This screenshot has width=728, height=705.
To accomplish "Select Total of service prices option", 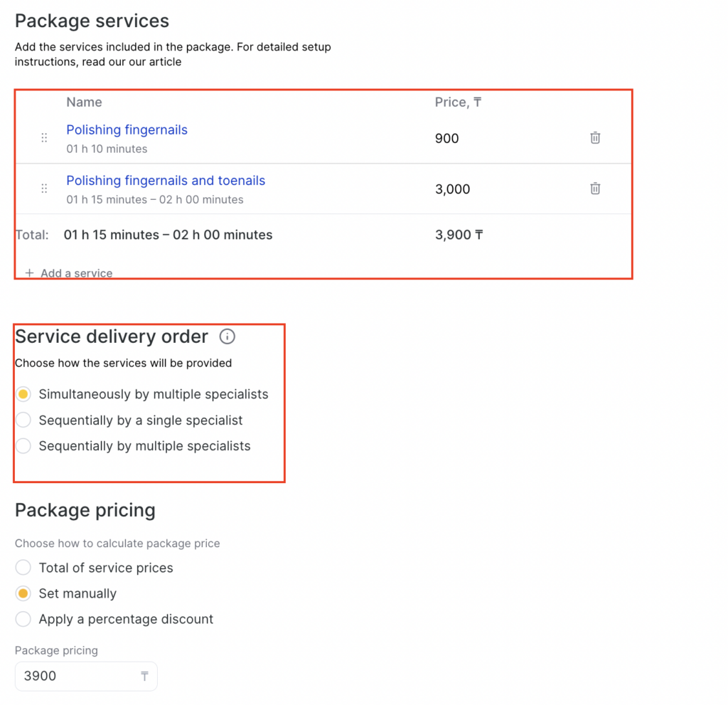I will click(23, 568).
